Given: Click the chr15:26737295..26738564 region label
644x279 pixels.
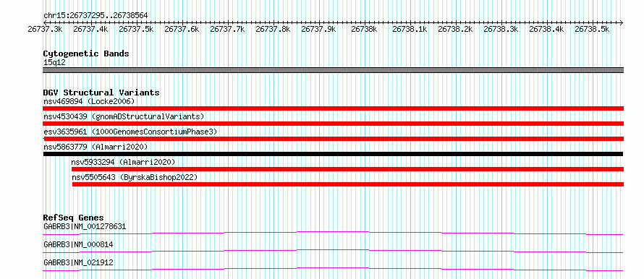Looking at the screenshot, I should (96, 15).
